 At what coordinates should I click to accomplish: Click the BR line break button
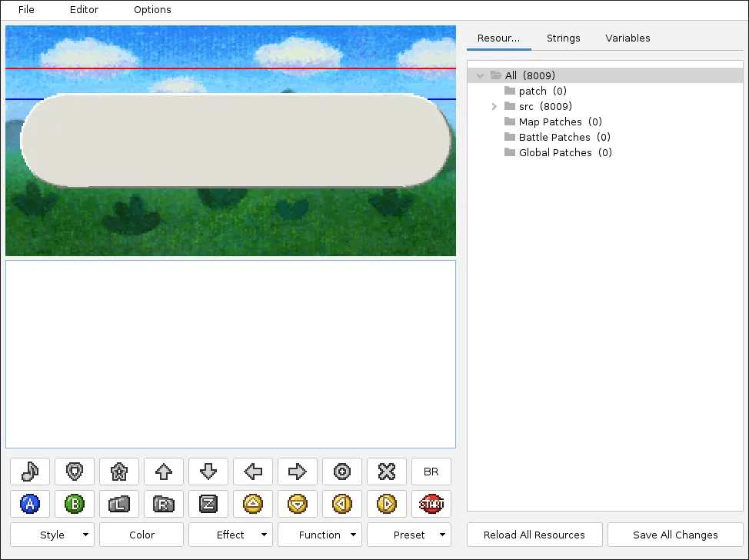pos(431,472)
